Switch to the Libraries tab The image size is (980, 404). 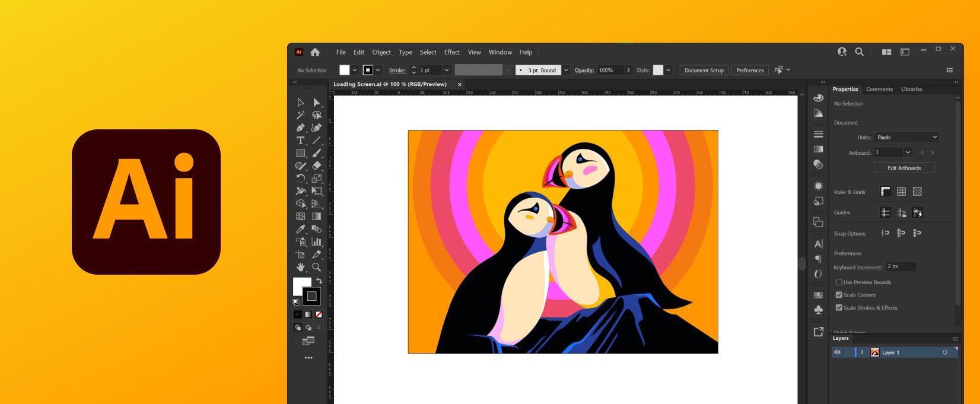point(911,89)
